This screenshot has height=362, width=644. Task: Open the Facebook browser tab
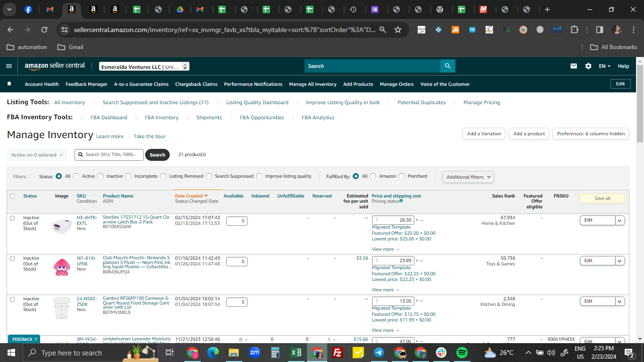(x=28, y=9)
